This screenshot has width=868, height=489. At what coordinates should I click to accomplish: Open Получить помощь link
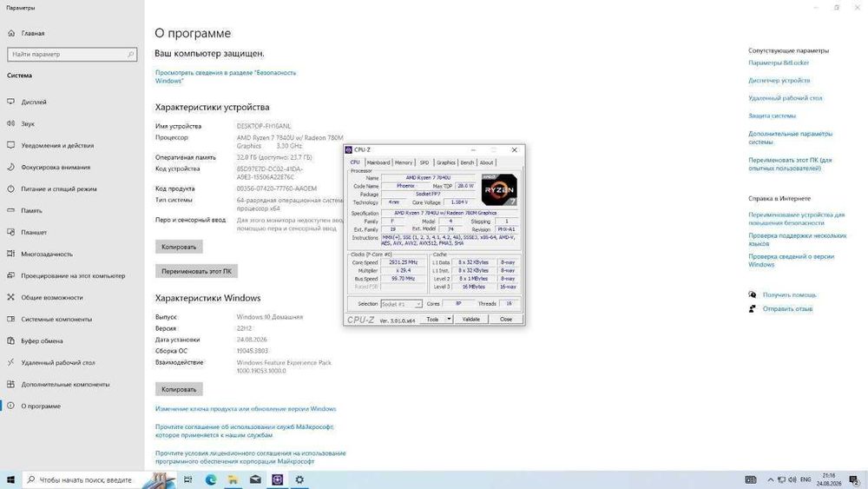[789, 294]
